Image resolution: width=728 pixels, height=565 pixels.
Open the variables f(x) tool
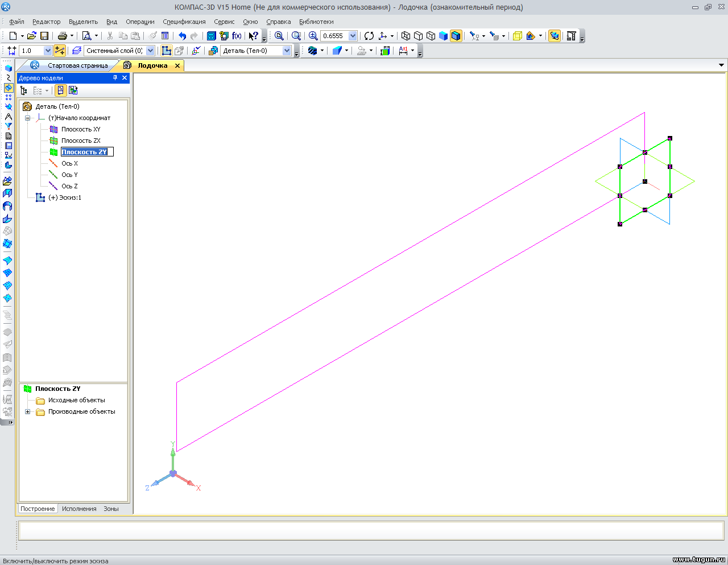[237, 36]
